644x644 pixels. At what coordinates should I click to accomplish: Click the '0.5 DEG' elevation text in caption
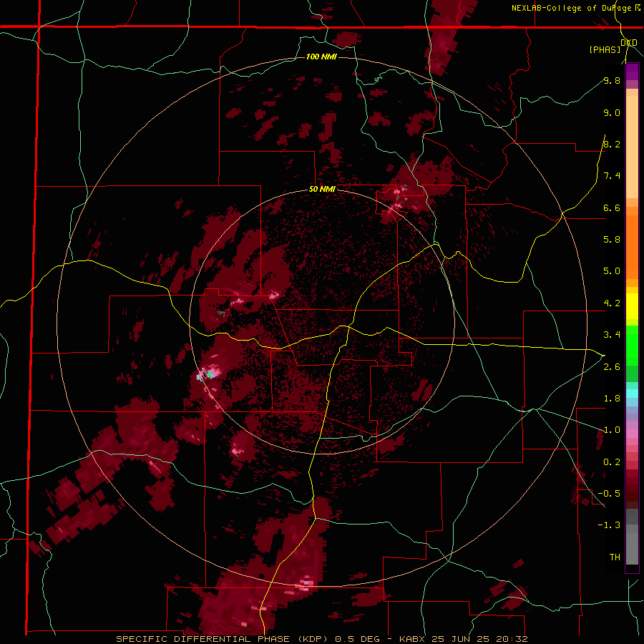[357, 639]
